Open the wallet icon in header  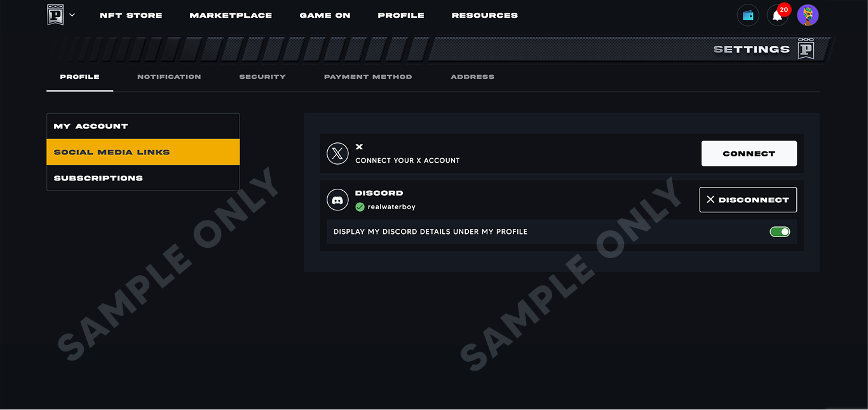pyautogui.click(x=748, y=15)
